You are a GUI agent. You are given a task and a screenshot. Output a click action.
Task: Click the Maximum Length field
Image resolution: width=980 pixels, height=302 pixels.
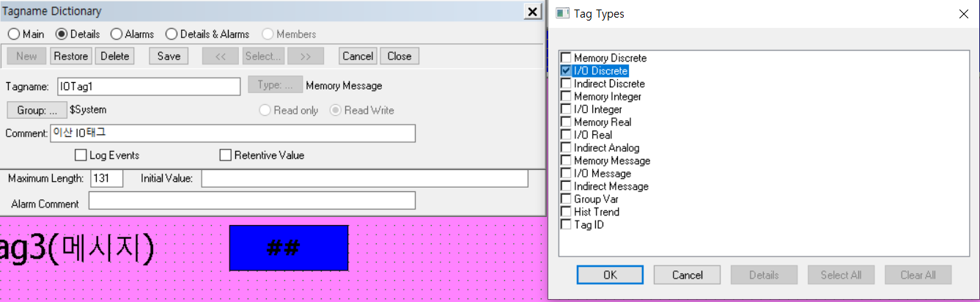(107, 179)
